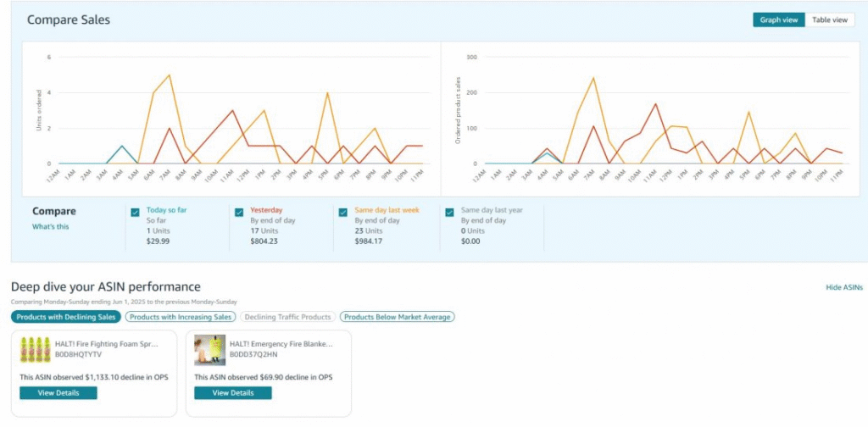Disable the Same day last week checkbox
868x427 pixels.
tap(343, 213)
